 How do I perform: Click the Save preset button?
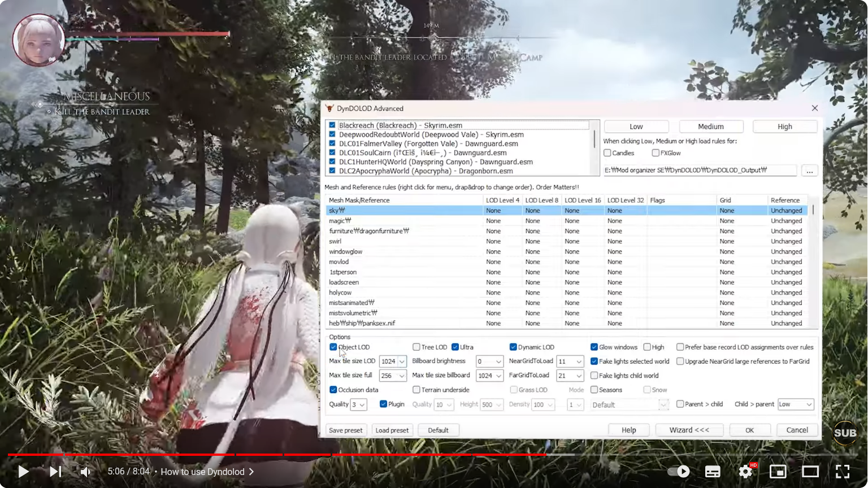click(346, 430)
